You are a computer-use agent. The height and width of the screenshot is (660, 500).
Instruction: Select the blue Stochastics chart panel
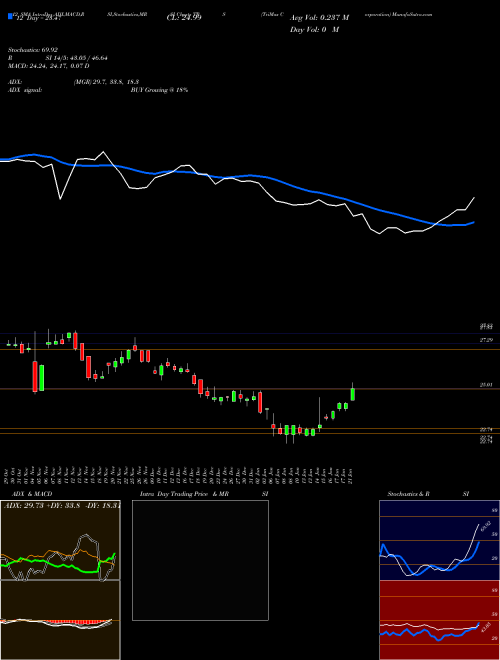(x=439, y=540)
